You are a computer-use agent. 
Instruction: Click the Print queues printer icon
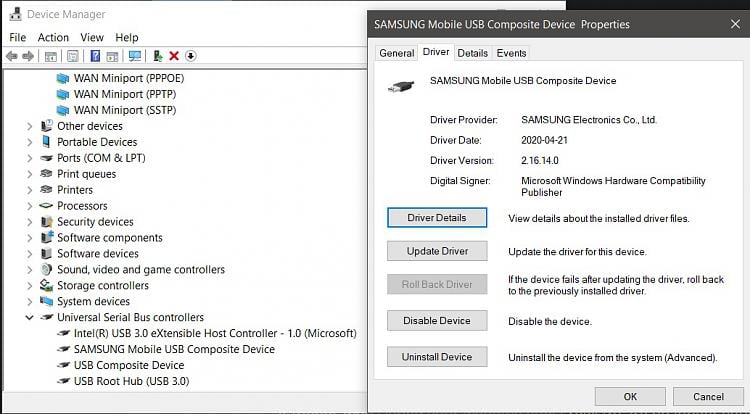pos(46,174)
